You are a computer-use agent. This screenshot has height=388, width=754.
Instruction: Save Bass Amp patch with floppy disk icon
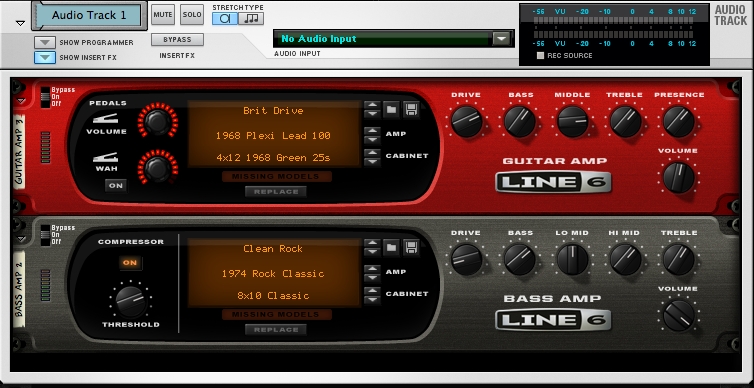pyautogui.click(x=411, y=248)
